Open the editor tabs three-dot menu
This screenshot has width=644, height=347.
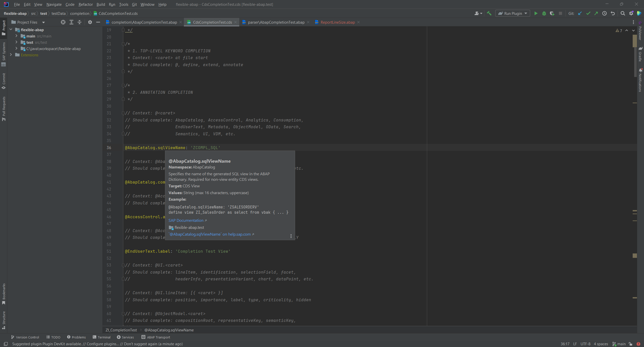tap(633, 22)
